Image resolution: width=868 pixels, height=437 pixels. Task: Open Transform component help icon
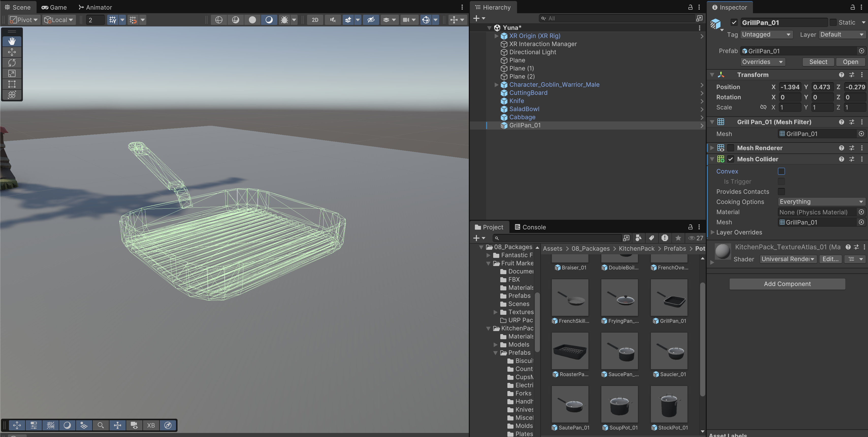pyautogui.click(x=841, y=75)
